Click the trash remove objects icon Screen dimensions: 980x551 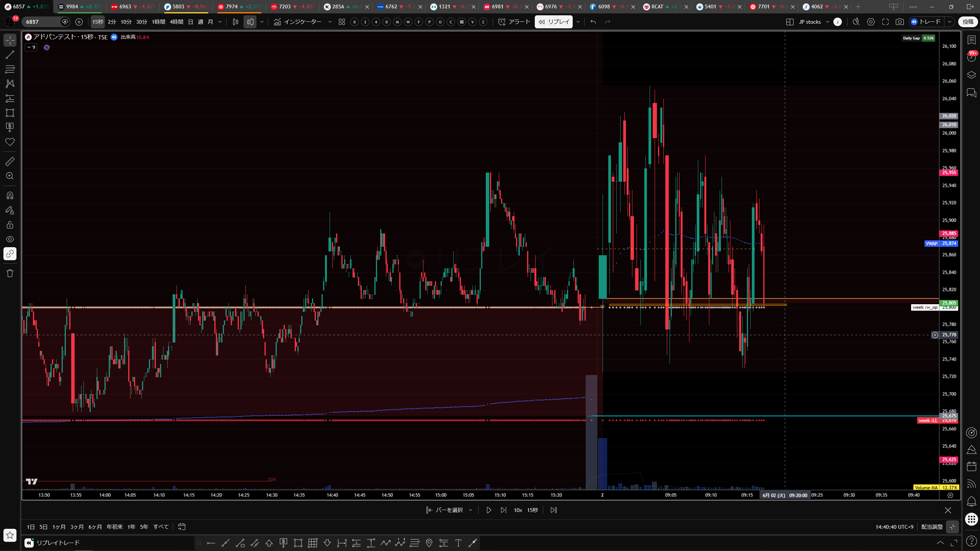tap(10, 273)
